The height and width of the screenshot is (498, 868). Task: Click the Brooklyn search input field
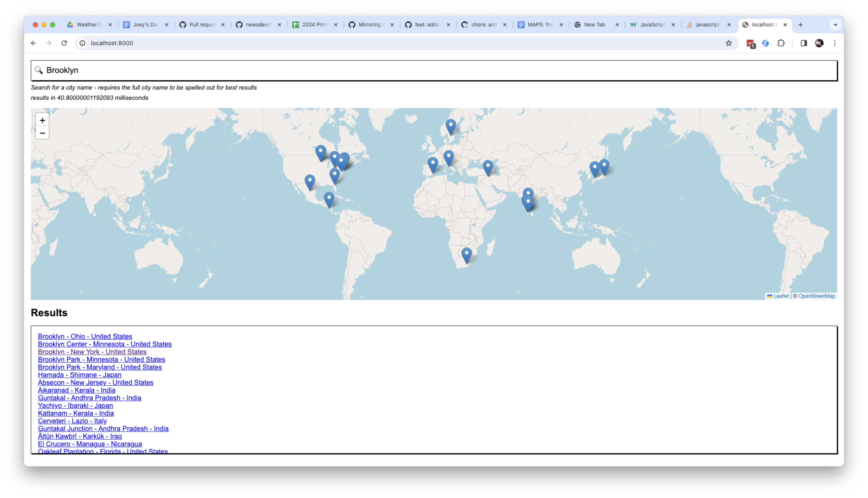[434, 70]
